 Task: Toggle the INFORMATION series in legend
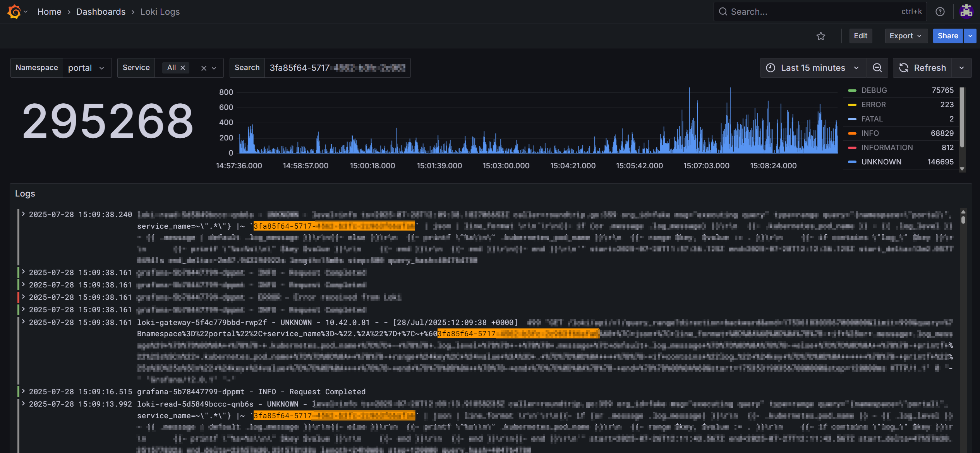click(887, 147)
